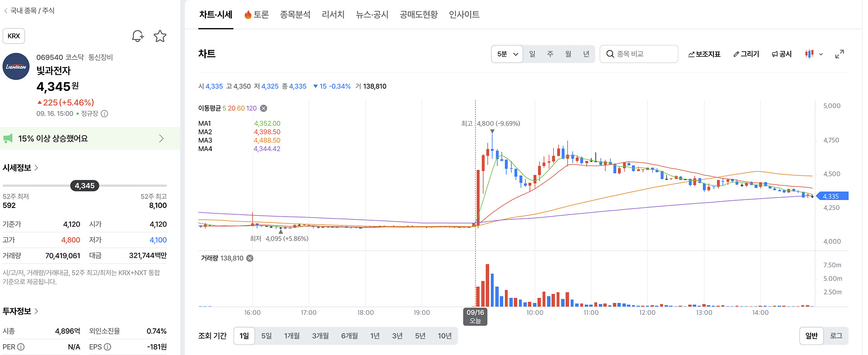
Task: Click the 종목 비교 search field
Action: [639, 54]
